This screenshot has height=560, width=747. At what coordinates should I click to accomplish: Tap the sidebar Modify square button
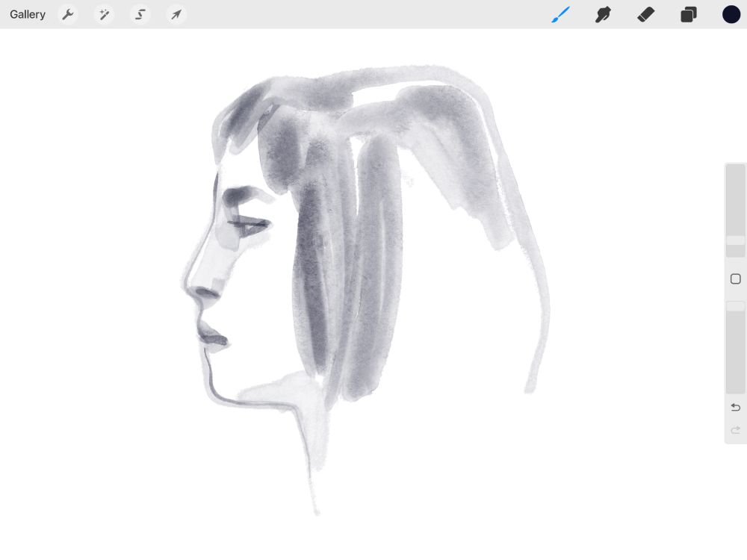736,279
